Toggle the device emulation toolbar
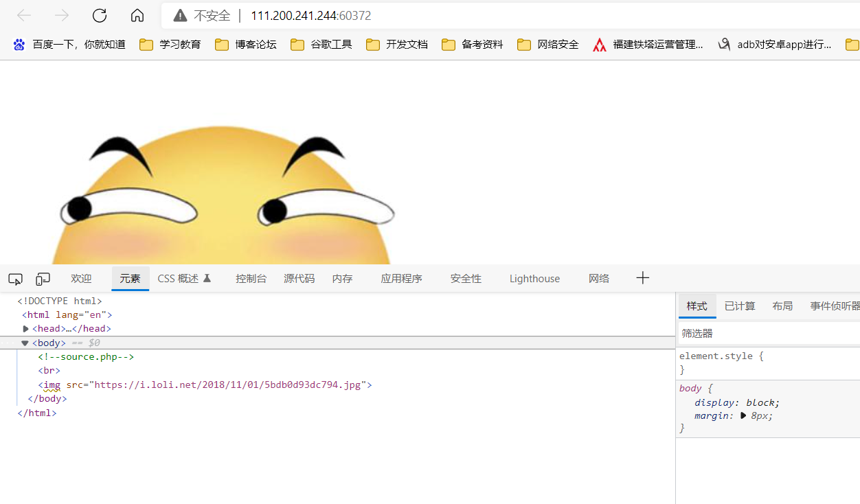Image resolution: width=860 pixels, height=504 pixels. (43, 278)
